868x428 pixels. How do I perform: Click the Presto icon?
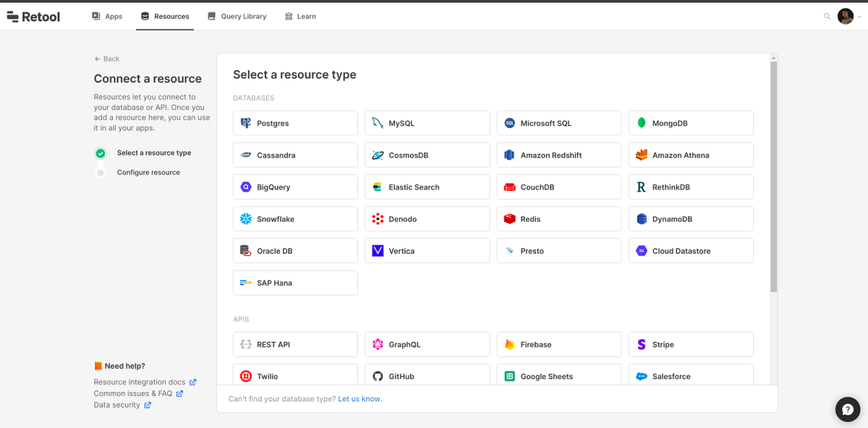tap(509, 251)
